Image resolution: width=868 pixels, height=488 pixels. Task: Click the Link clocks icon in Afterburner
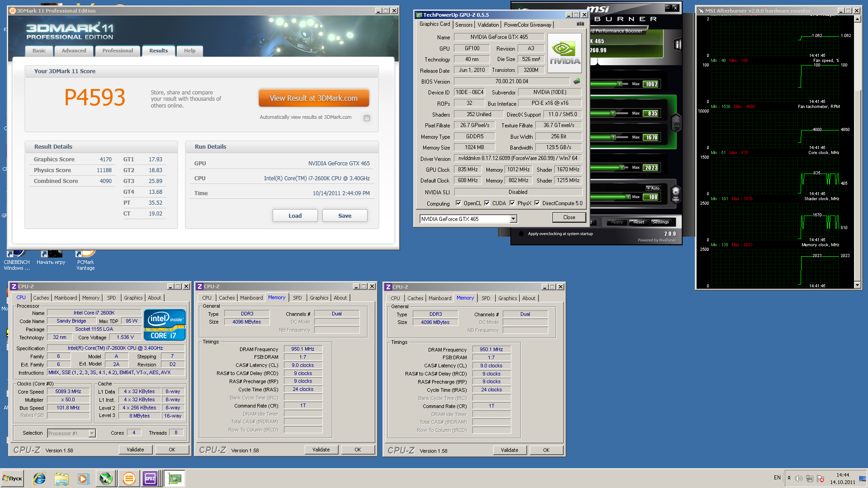point(676,123)
